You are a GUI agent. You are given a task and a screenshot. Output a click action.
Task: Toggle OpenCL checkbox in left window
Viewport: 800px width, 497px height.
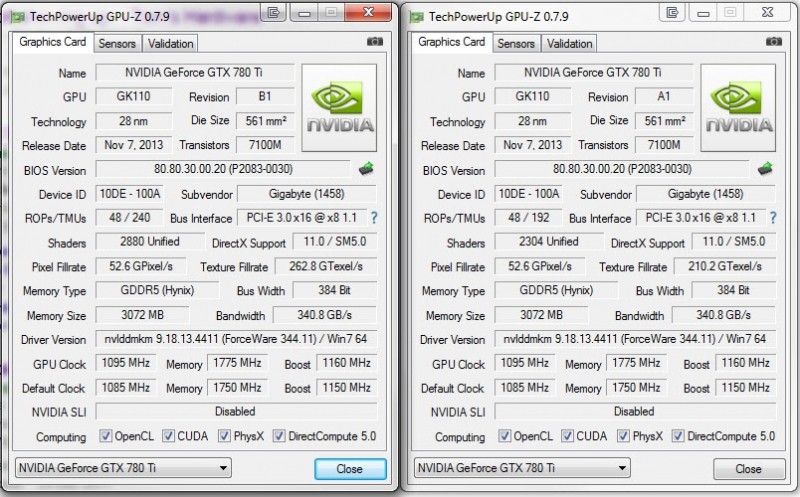tap(106, 436)
